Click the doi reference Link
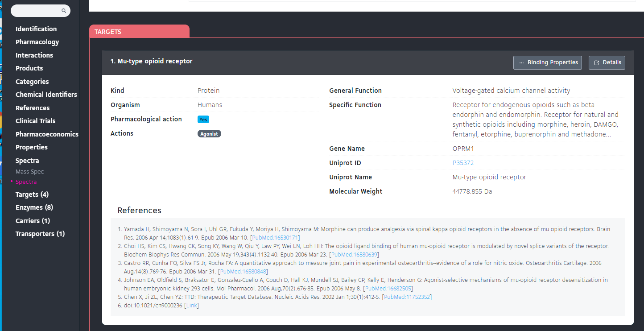 [x=191, y=306]
